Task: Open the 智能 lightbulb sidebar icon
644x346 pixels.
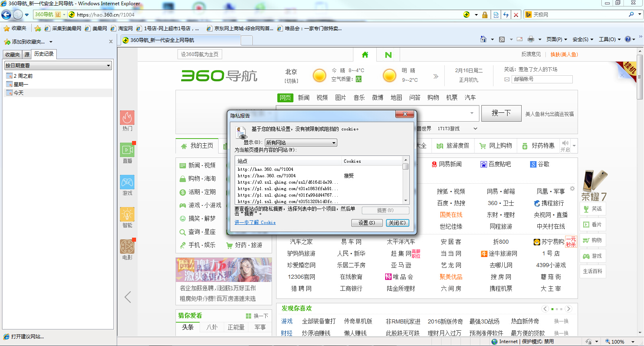Action: 127,214
